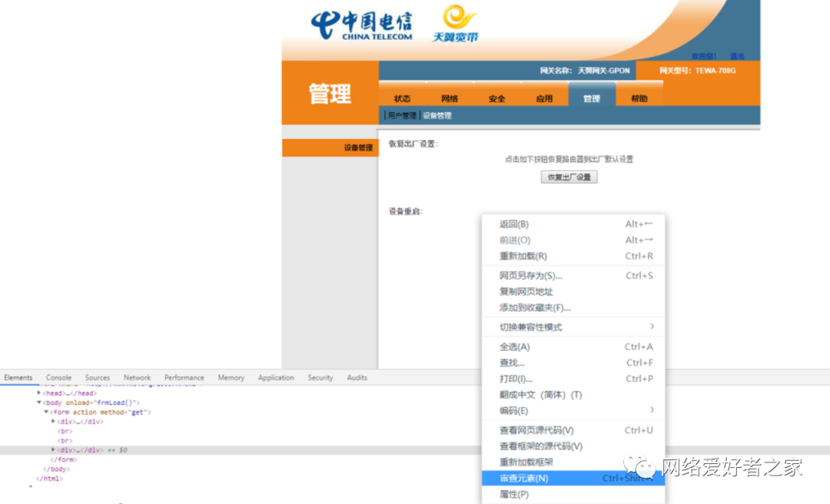Open the Performance panel
Image resolution: width=830 pixels, height=504 pixels.
click(x=184, y=377)
